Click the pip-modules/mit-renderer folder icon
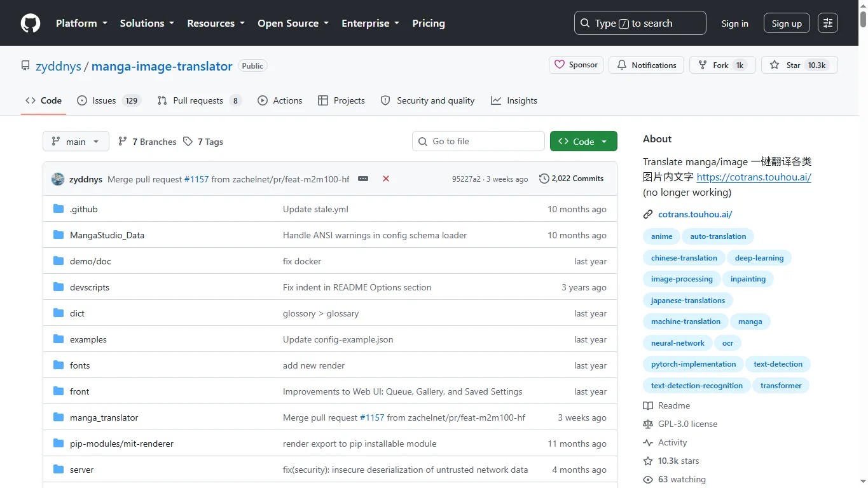This screenshot has height=488, width=868. point(59,444)
